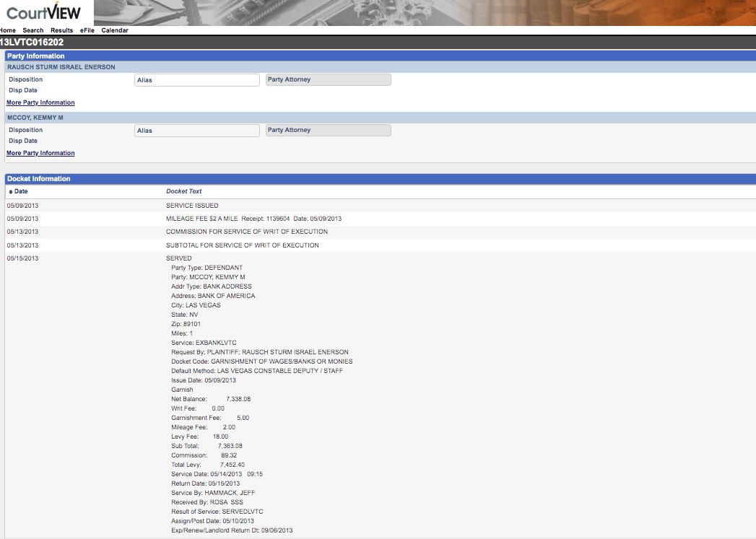Image resolution: width=756 pixels, height=539 pixels.
Task: Open the Calendar menu item
Action: click(115, 30)
